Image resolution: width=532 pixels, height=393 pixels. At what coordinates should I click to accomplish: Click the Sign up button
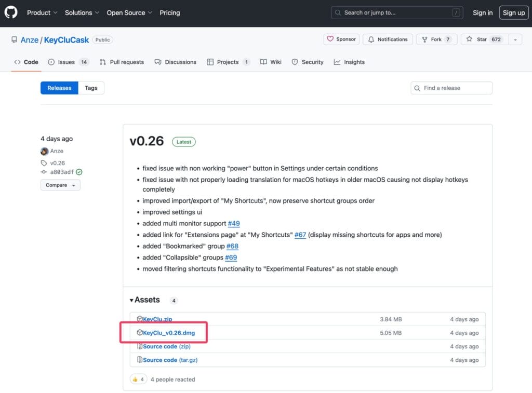point(513,12)
